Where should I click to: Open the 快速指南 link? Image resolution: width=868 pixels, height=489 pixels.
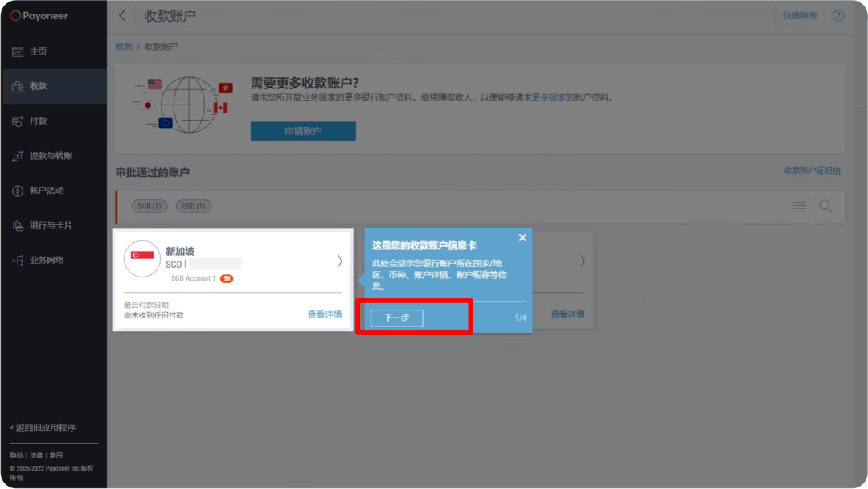coord(800,15)
